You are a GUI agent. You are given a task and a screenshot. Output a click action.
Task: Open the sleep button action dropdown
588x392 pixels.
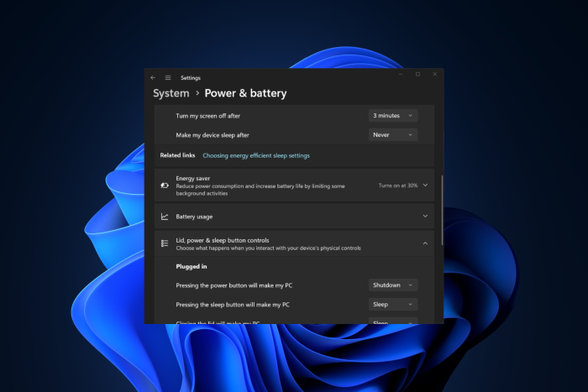[x=393, y=305]
